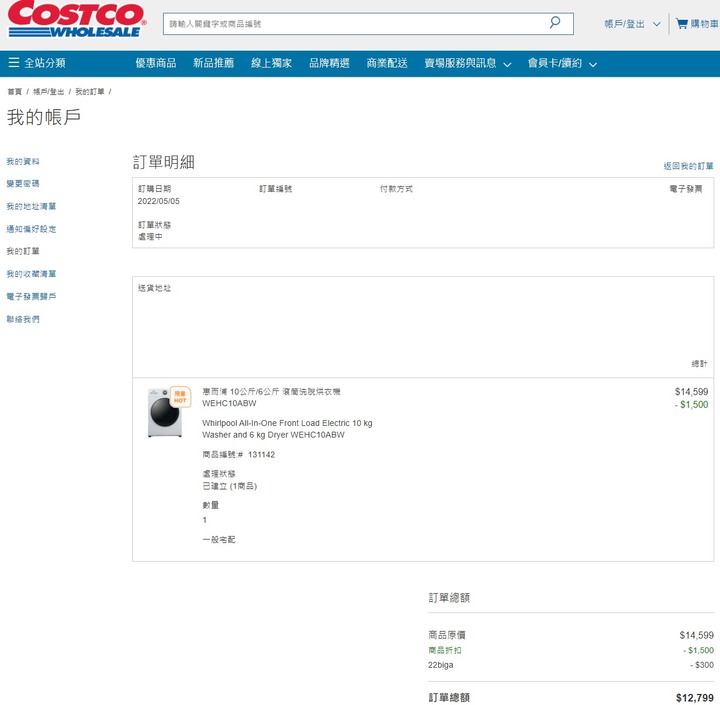Viewport: 720px width, 705px height.
Task: Click Whirlpool All-In-One English description
Action: [x=287, y=429]
